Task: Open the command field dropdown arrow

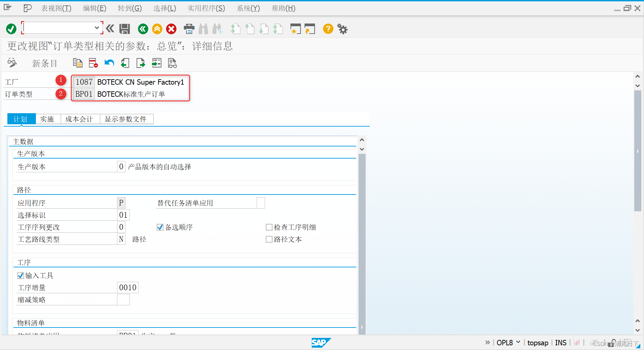Action: click(x=97, y=28)
